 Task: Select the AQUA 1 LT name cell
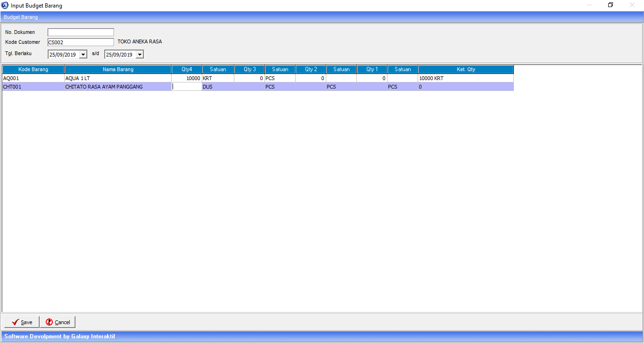tap(118, 78)
